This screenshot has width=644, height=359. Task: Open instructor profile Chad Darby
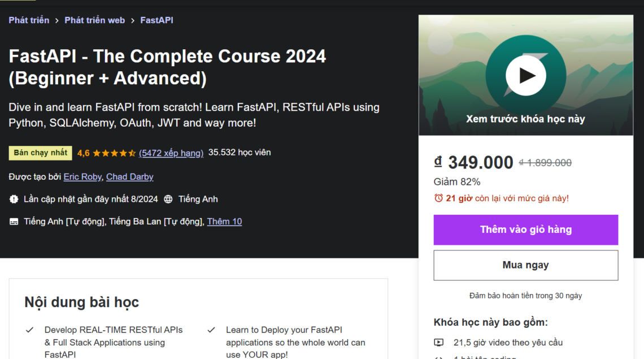[129, 176]
